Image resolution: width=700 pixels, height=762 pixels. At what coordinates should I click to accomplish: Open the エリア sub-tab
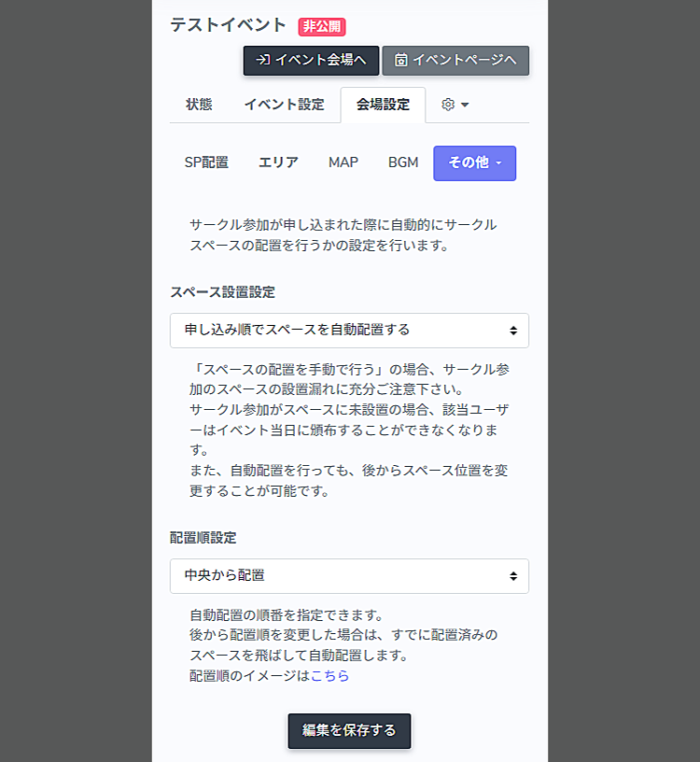[278, 162]
